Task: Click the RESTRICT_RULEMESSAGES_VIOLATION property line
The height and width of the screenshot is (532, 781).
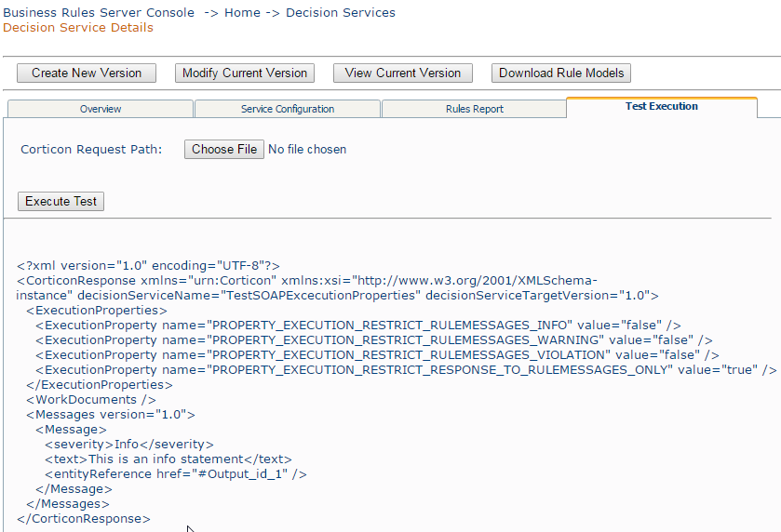Action: [378, 355]
